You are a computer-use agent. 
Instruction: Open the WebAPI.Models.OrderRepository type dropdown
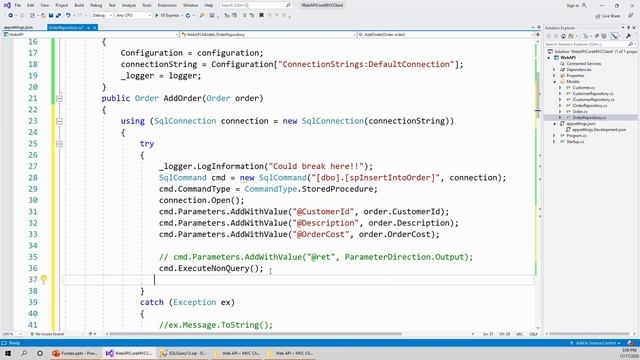tap(268, 35)
